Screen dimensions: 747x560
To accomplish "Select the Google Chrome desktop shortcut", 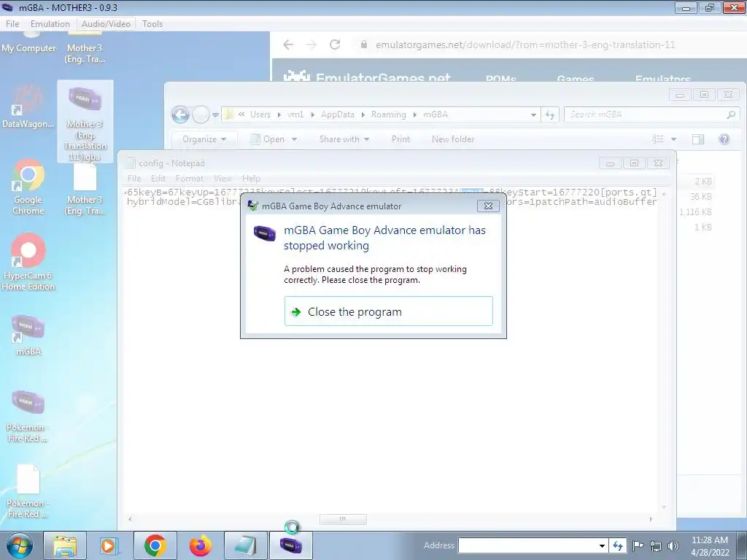I will pyautogui.click(x=28, y=187).
